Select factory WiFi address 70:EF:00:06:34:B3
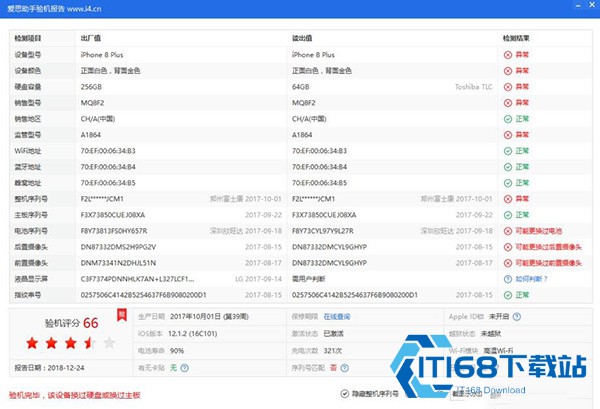 coord(108,151)
